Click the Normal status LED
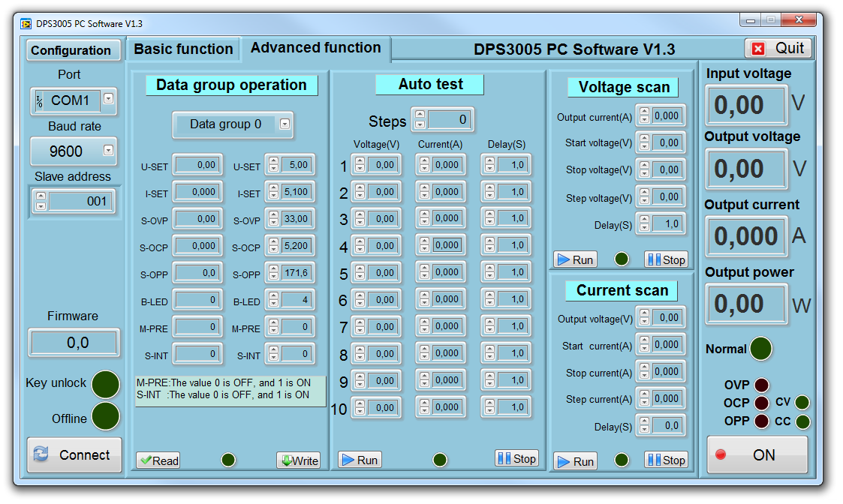Screen dimensions: 843x504 point(760,349)
